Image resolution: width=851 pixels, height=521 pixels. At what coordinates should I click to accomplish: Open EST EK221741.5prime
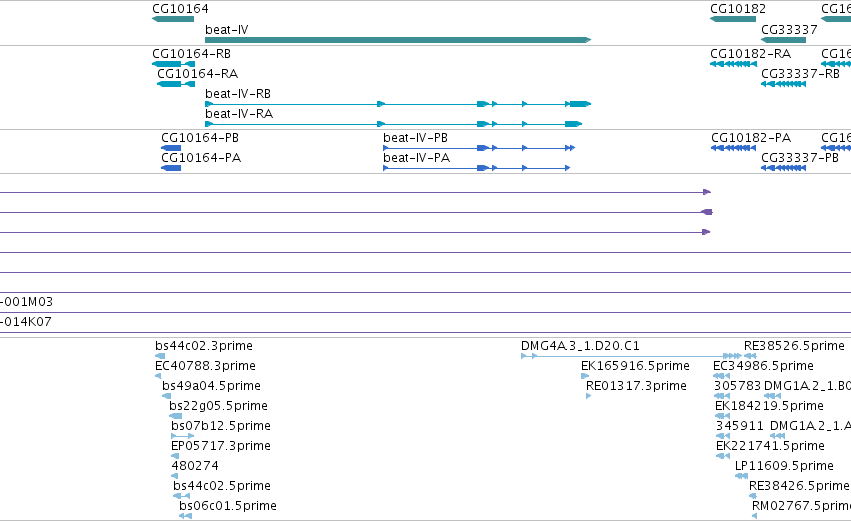770,446
